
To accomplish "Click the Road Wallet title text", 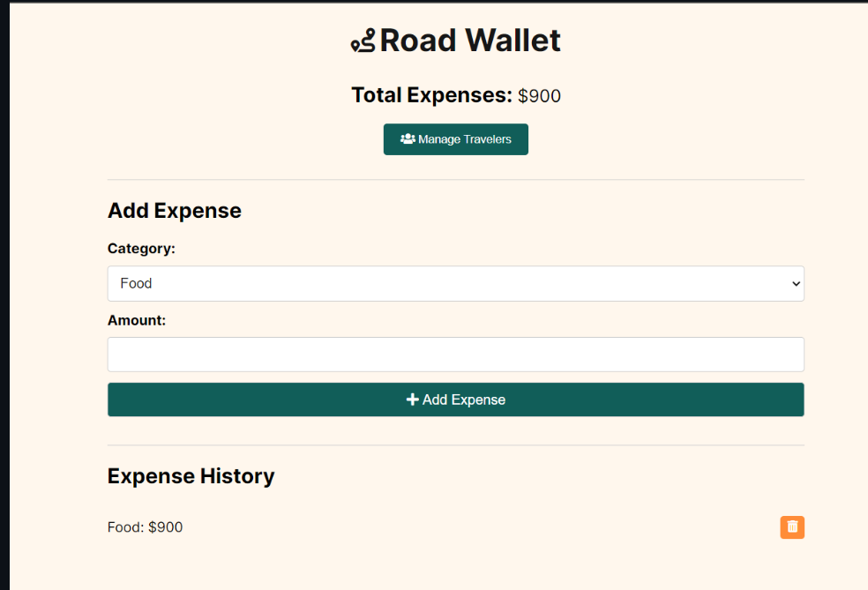I will coord(470,41).
